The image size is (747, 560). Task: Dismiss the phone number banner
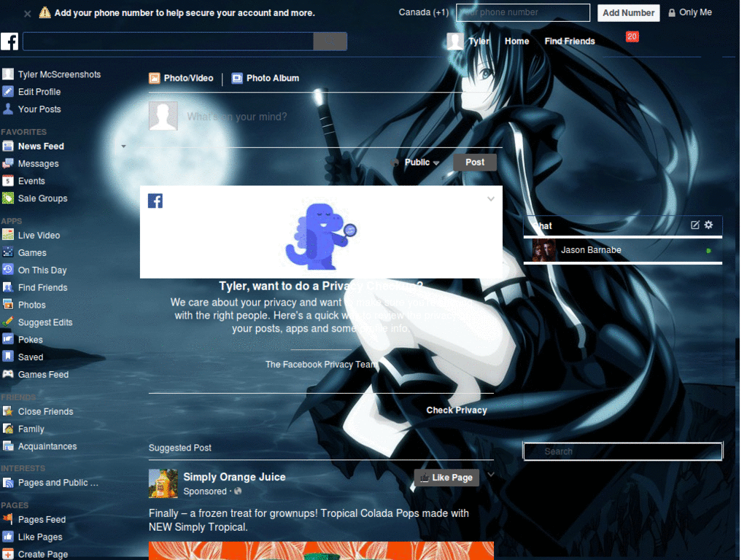[28, 13]
